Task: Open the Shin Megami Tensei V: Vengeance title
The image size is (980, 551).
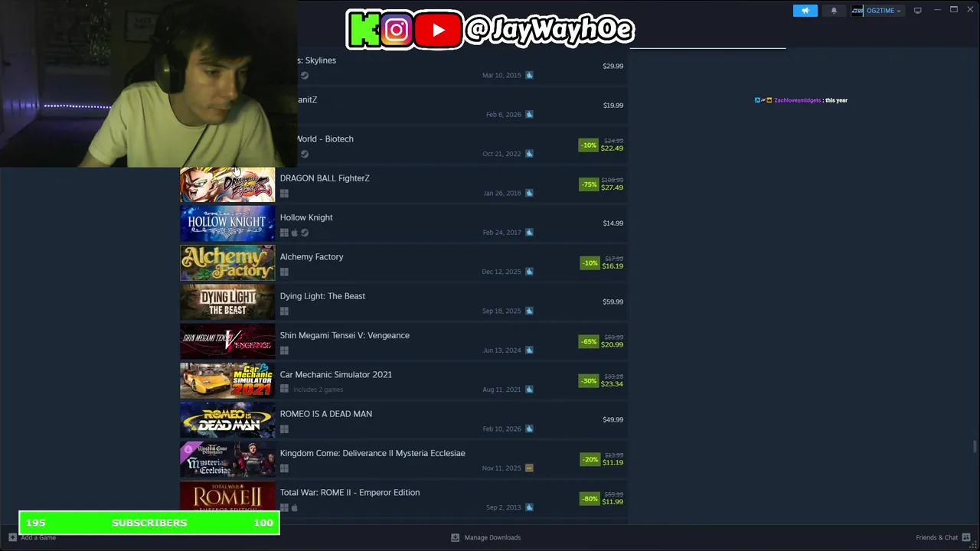Action: (345, 335)
